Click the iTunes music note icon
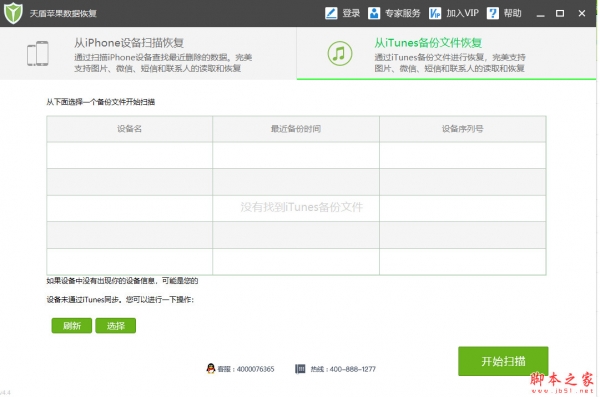Viewport: 600px width, 397px height. click(x=339, y=54)
